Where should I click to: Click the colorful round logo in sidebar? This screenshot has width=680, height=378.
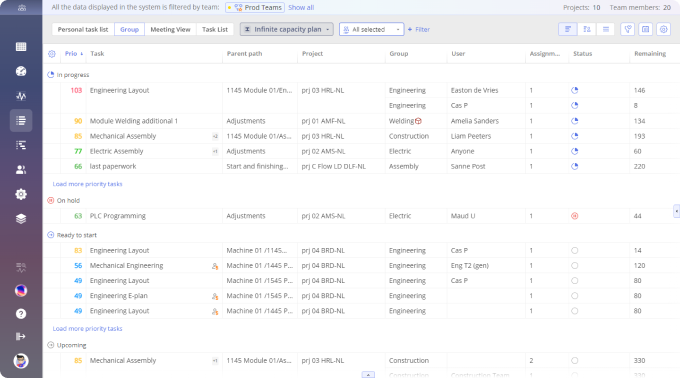pos(21,290)
